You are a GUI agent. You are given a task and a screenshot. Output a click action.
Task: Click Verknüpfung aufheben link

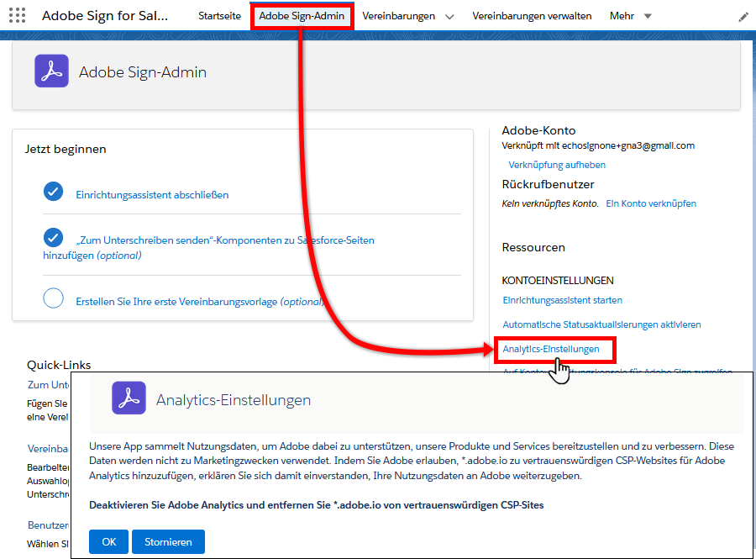[x=557, y=165]
